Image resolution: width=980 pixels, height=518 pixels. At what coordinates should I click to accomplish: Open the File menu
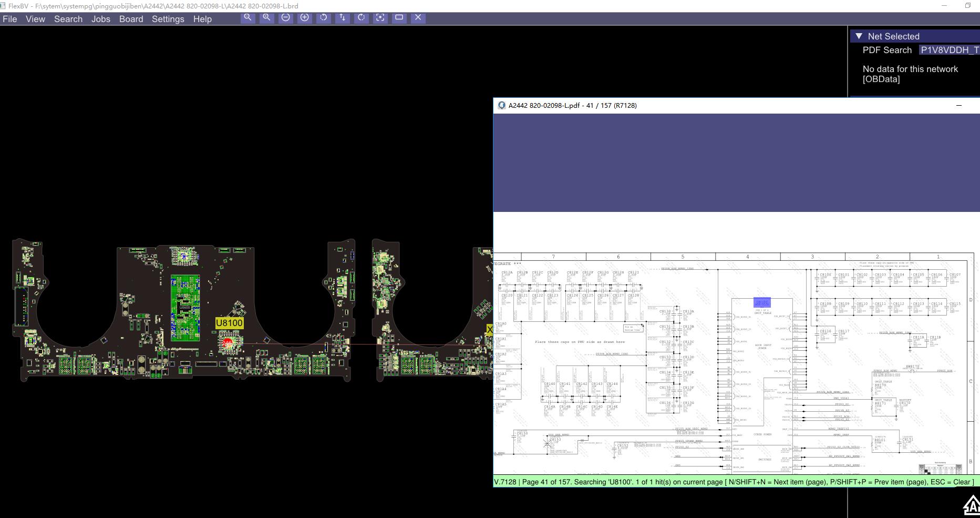10,19
